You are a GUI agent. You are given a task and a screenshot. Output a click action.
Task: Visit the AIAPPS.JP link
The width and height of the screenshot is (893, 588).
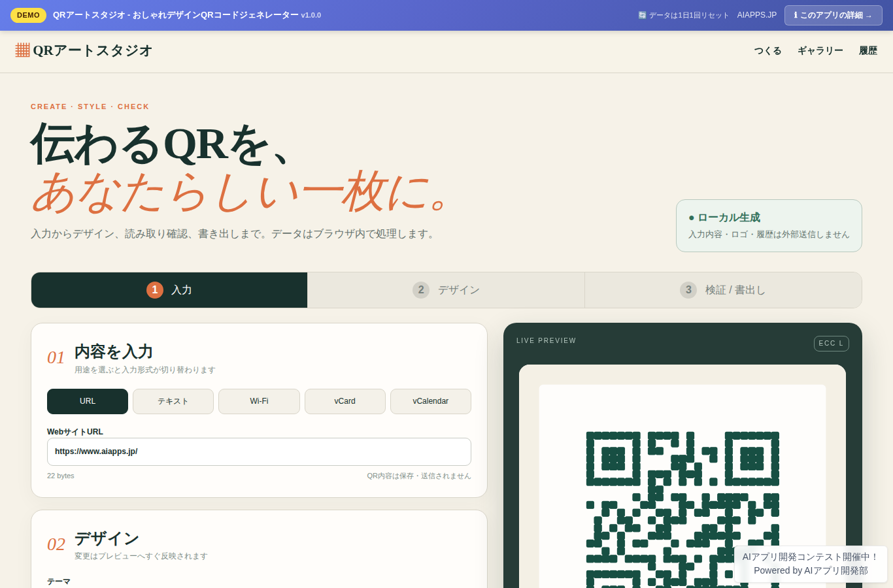click(757, 15)
